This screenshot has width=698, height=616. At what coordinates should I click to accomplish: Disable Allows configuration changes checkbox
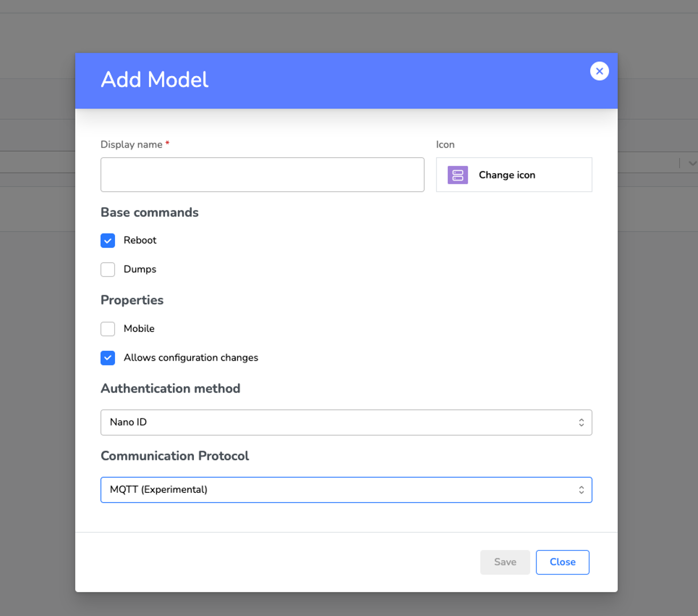108,358
